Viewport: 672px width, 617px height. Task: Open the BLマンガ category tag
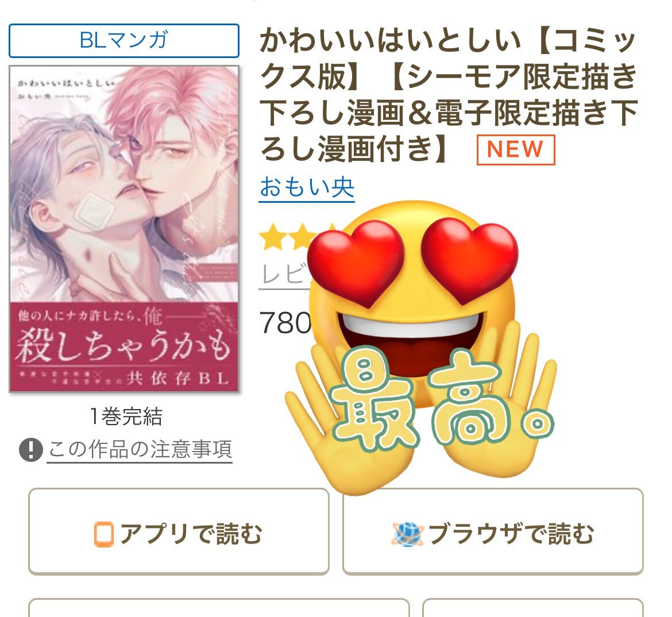point(124,41)
